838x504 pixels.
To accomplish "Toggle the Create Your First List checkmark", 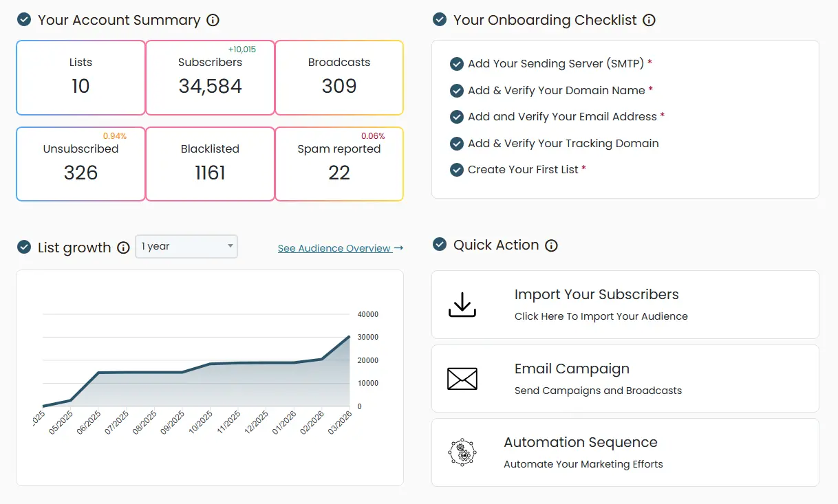I will tap(456, 170).
